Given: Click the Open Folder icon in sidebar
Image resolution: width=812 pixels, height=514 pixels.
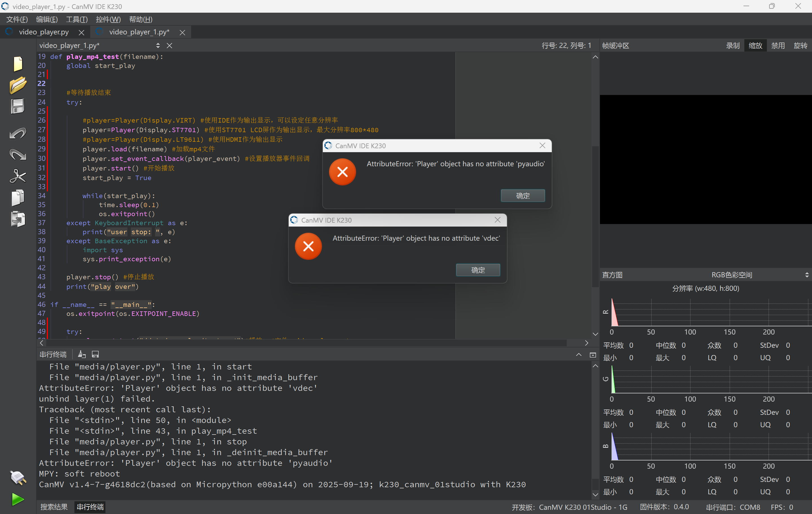Looking at the screenshot, I should coord(18,85).
